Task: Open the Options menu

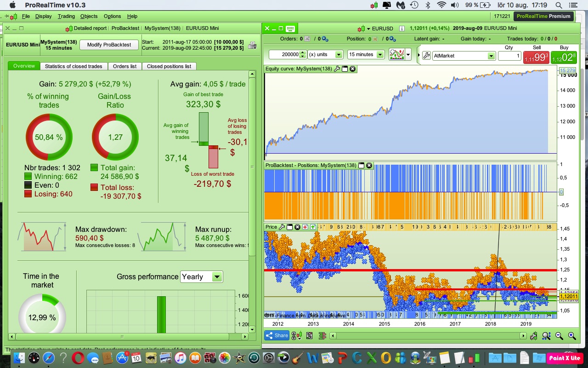Action: [x=113, y=16]
